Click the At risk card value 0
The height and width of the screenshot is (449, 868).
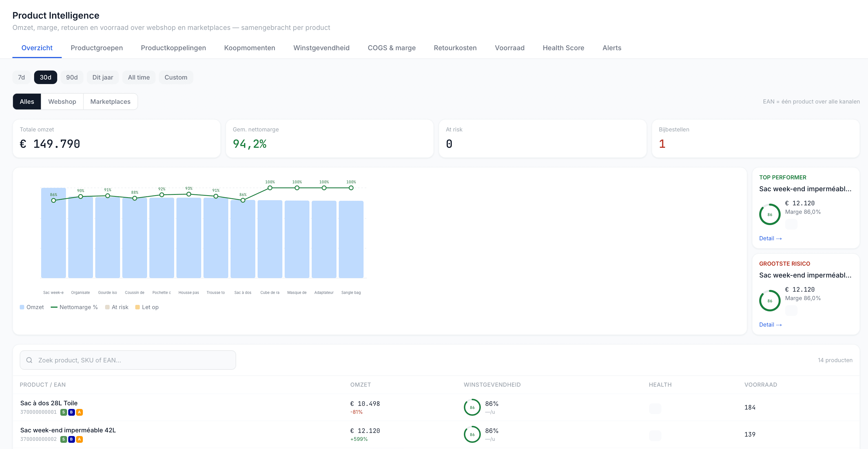(x=449, y=144)
